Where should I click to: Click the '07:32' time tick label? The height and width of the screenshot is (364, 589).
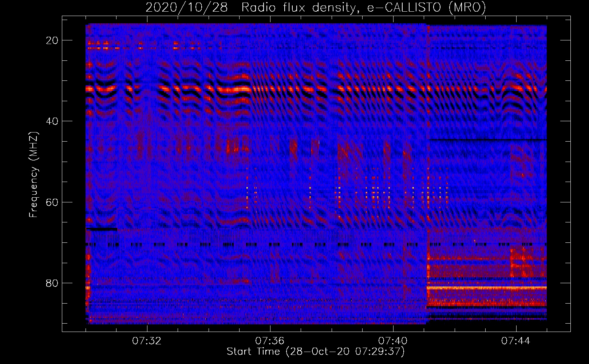tap(147, 341)
